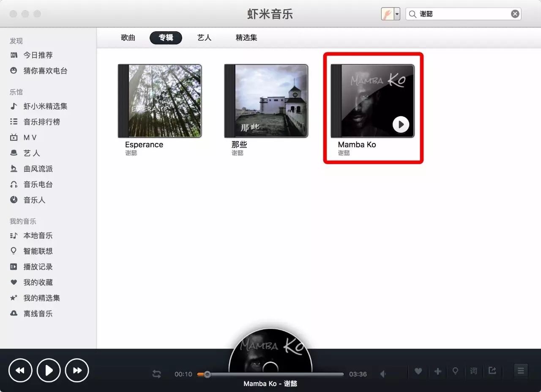Click the lightbulb icon in player bar
The height and width of the screenshot is (392, 541).
[x=455, y=371]
